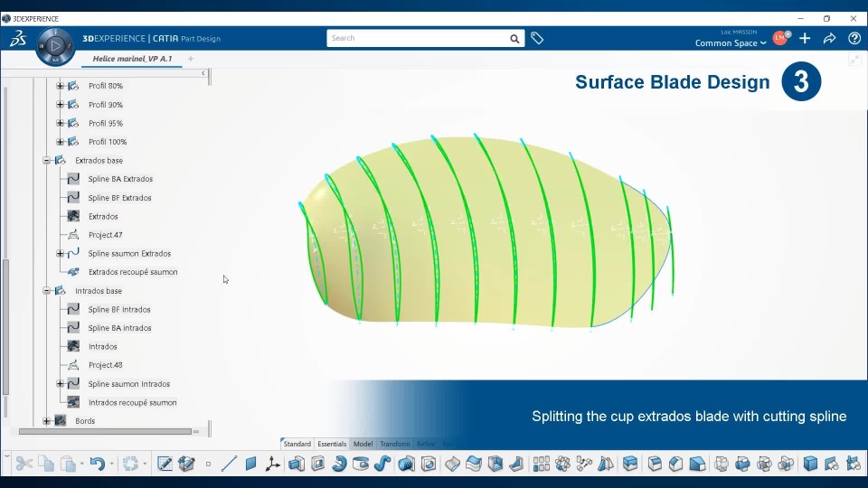The height and width of the screenshot is (488, 868).
Task: Open the compass play button
Action: click(x=55, y=46)
